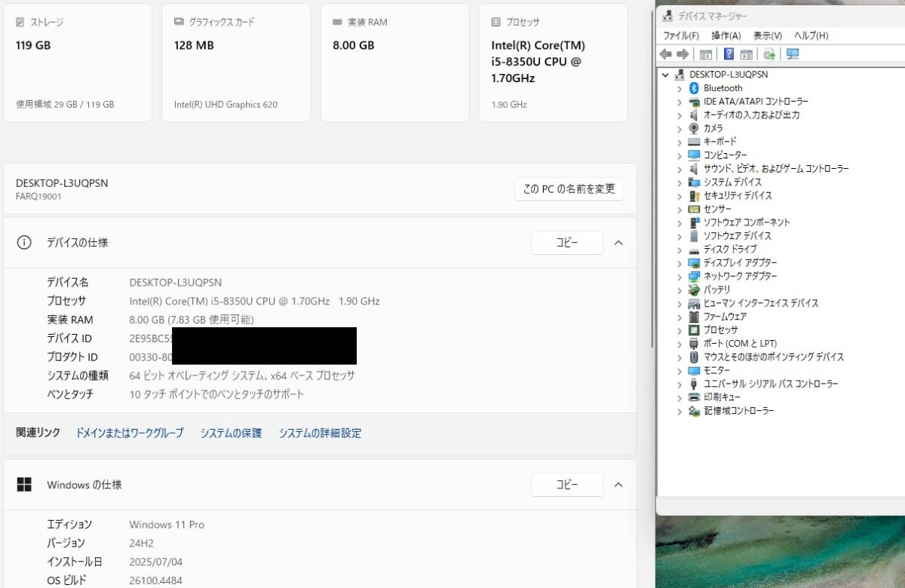This screenshot has height=588, width=905.
Task: Collapse the Windows の仕様 section chevron
Action: (x=618, y=485)
